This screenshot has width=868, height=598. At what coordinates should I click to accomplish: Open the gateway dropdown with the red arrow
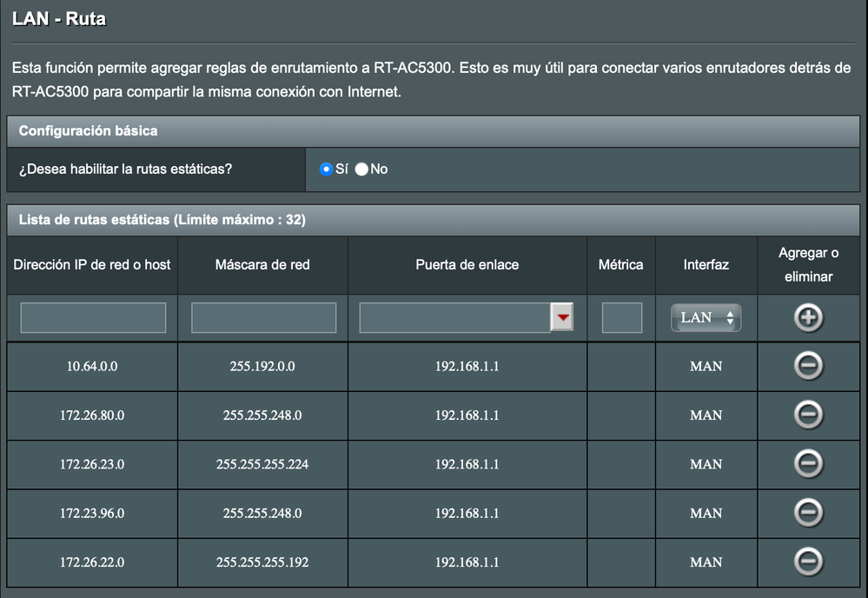pyautogui.click(x=561, y=317)
